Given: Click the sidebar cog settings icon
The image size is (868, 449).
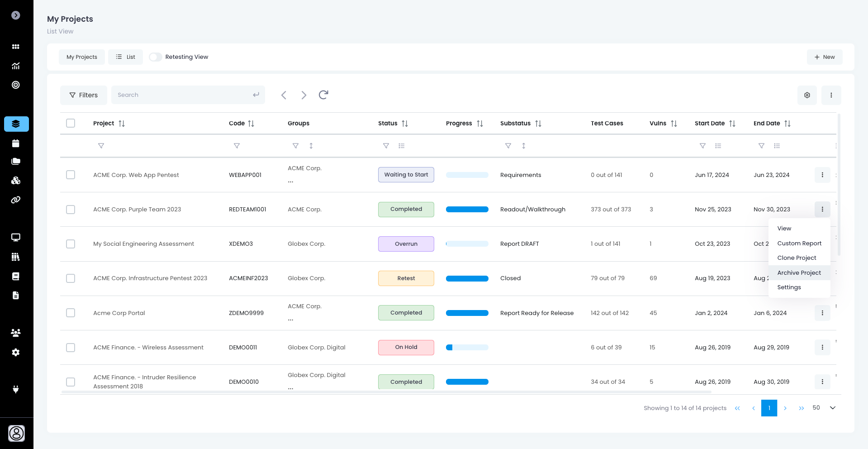Looking at the screenshot, I should pos(16,352).
